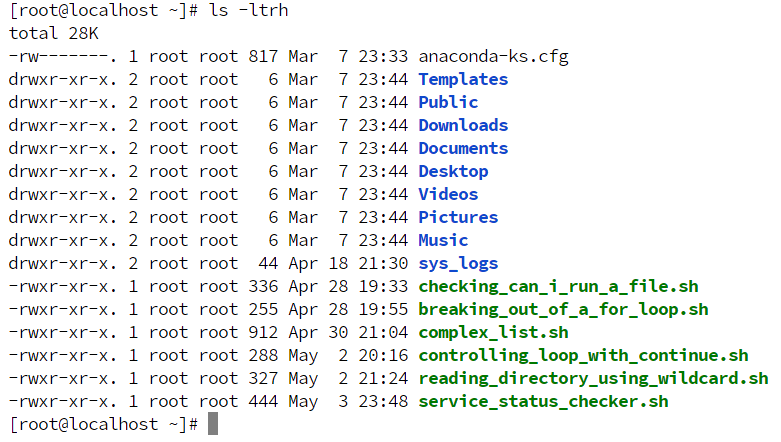Click the Music directory name

[x=443, y=240]
